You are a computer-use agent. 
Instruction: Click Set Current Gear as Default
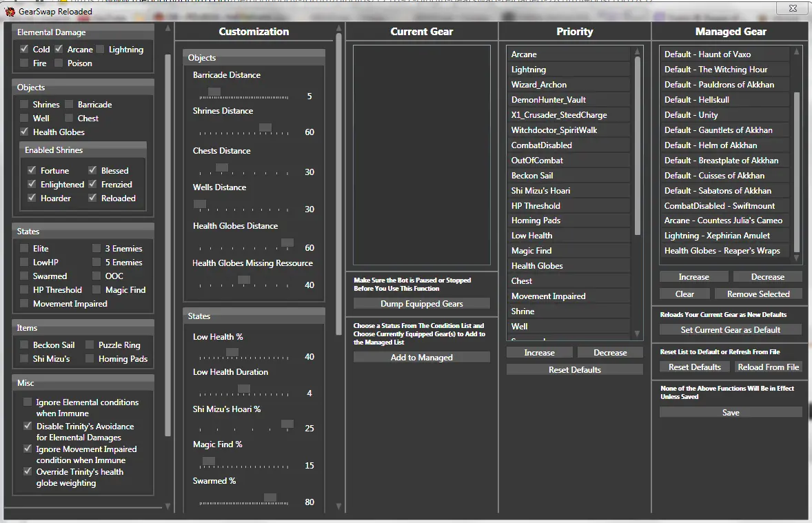[x=730, y=329]
